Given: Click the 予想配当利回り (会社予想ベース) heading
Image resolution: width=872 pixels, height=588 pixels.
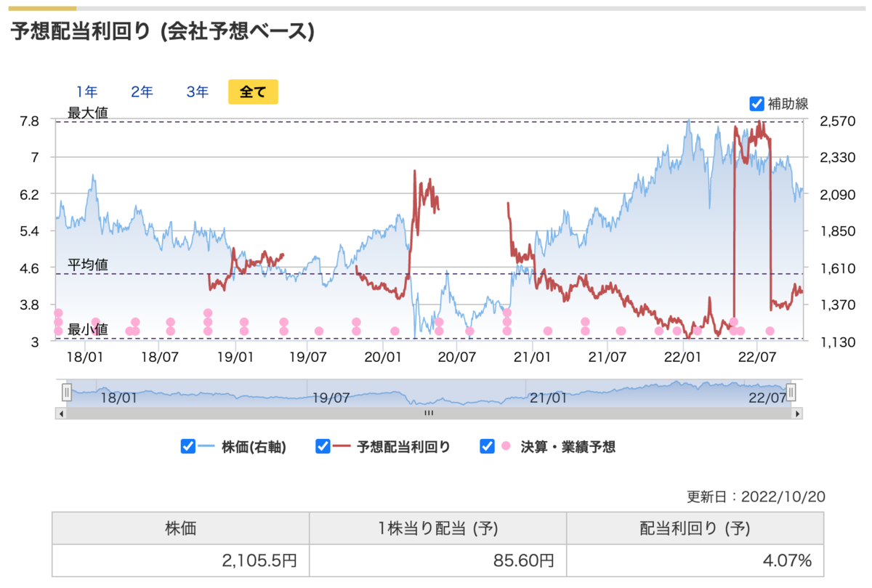Looking at the screenshot, I should (163, 31).
